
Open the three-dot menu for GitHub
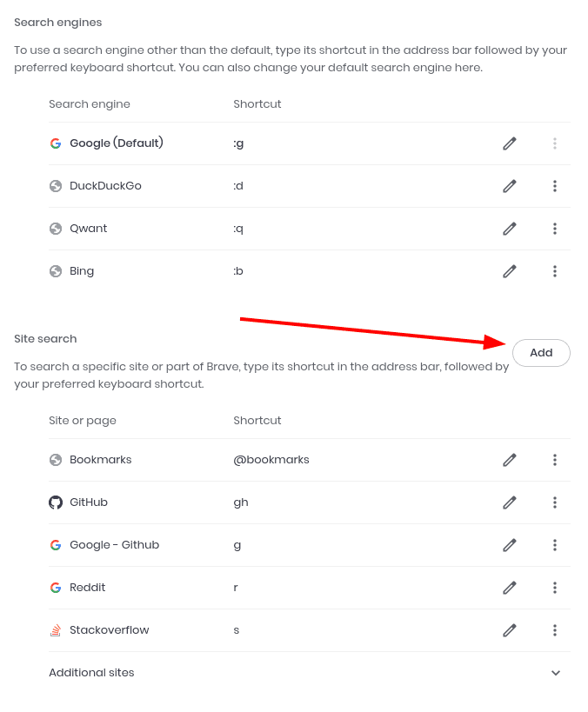[x=555, y=502]
